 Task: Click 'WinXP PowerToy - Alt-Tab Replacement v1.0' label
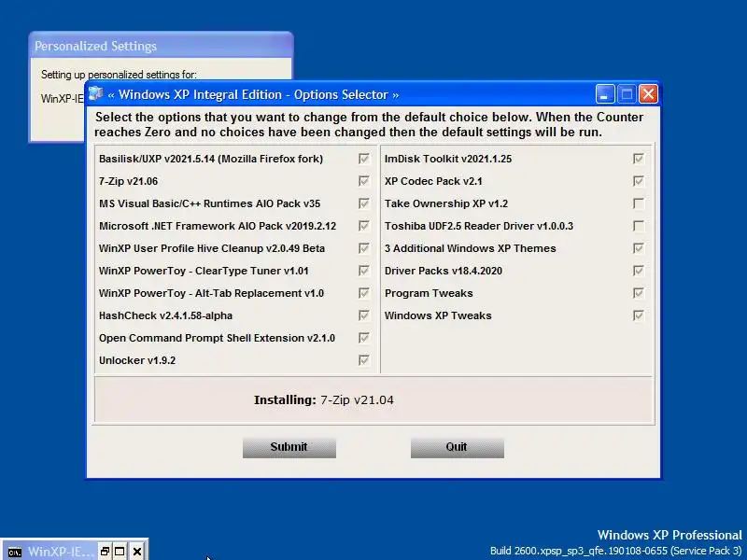[212, 293]
